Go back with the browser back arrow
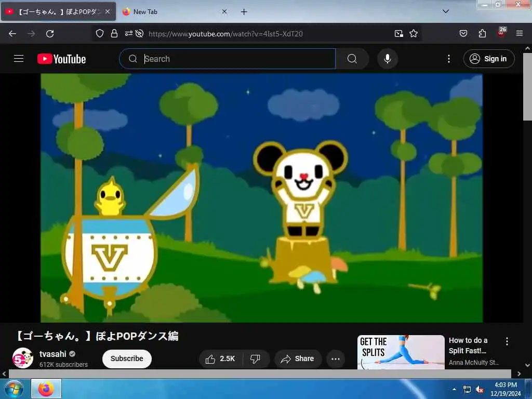The height and width of the screenshot is (399, 532). click(12, 34)
